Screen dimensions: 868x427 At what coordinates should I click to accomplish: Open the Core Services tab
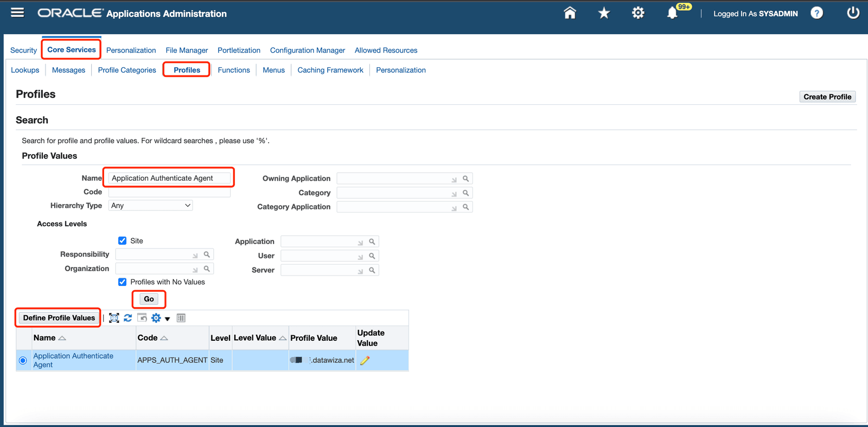coord(72,49)
